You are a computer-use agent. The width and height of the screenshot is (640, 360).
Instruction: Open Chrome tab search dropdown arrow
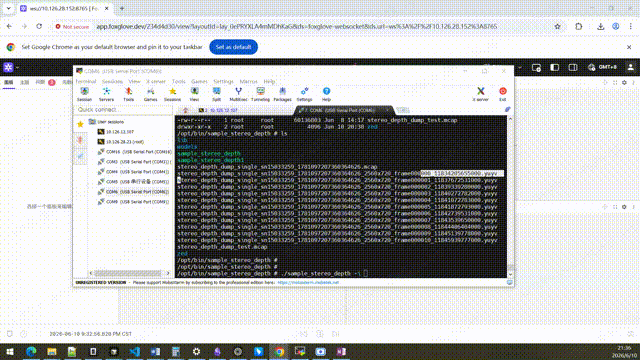(9, 8)
